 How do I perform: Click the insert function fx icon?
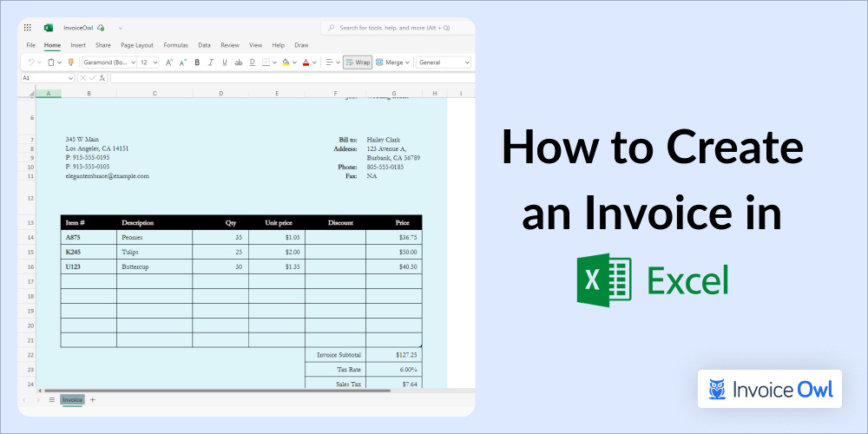pyautogui.click(x=103, y=78)
